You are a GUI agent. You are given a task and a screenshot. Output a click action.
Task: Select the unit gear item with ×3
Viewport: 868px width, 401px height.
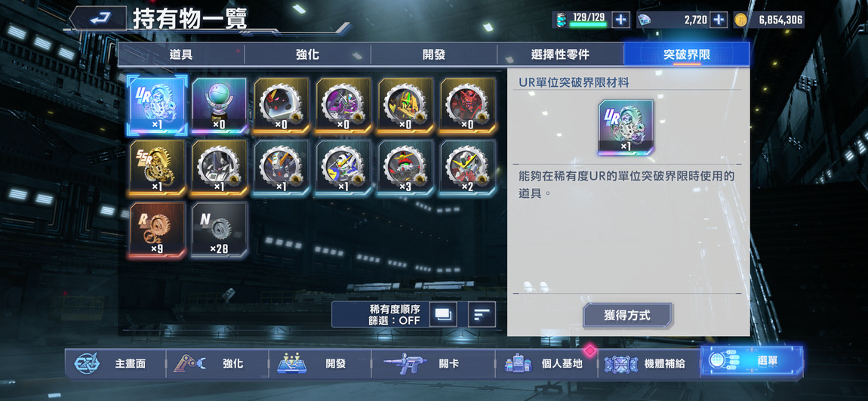[x=406, y=168]
